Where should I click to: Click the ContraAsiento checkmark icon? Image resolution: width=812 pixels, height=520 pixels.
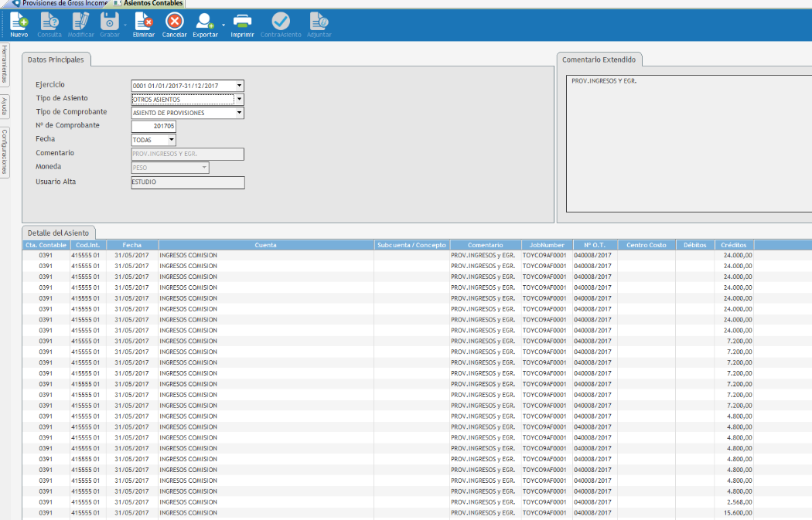(x=280, y=22)
